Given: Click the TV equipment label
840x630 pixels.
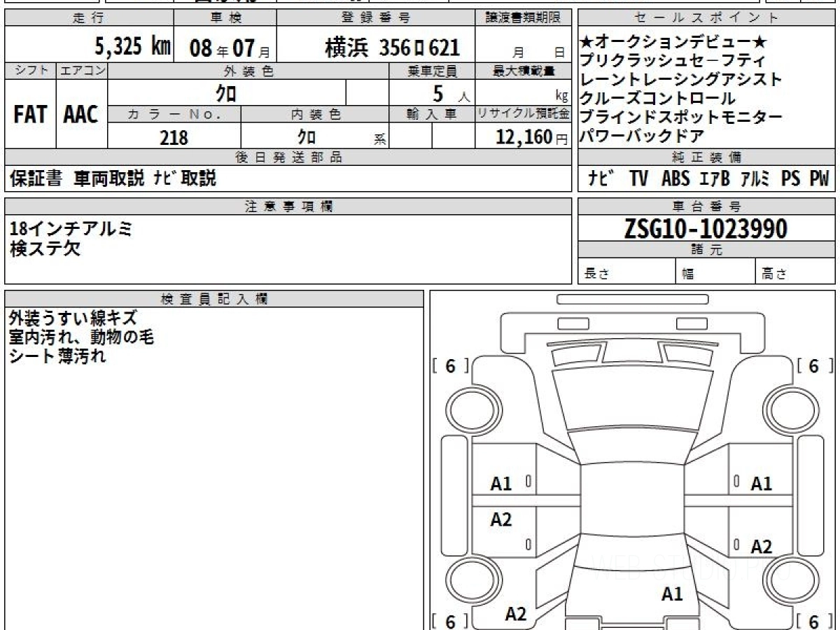Looking at the screenshot, I should pos(638,179).
